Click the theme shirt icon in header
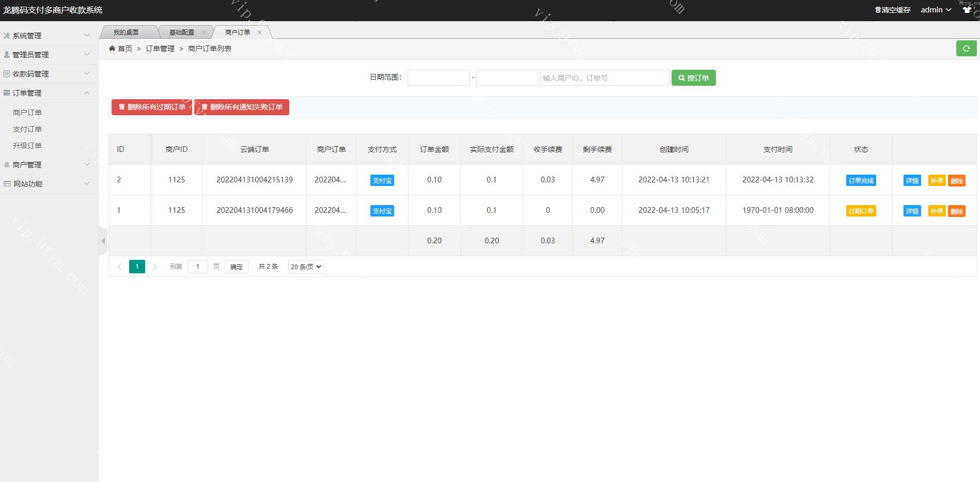The width and height of the screenshot is (980, 482). pyautogui.click(x=967, y=10)
